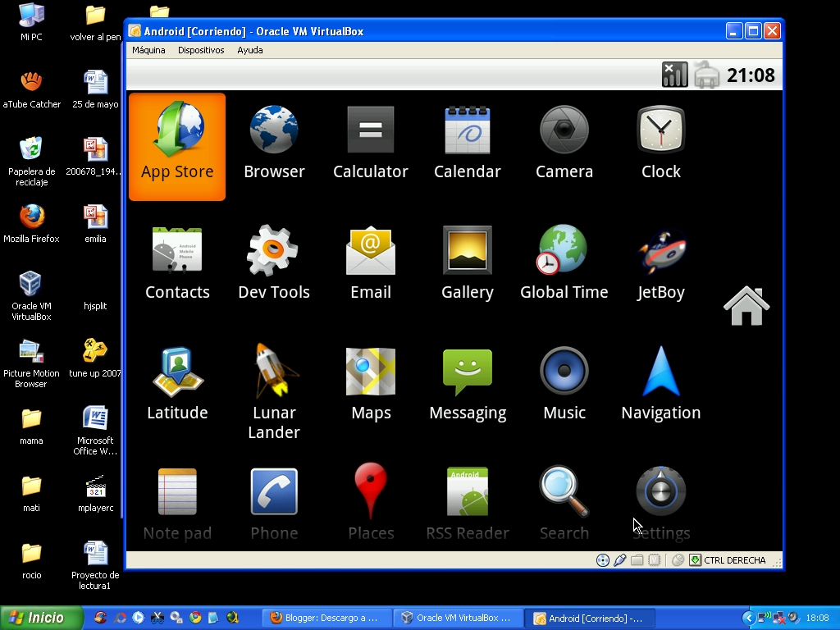The height and width of the screenshot is (630, 840).
Task: Open the Latitude app
Action: click(177, 384)
